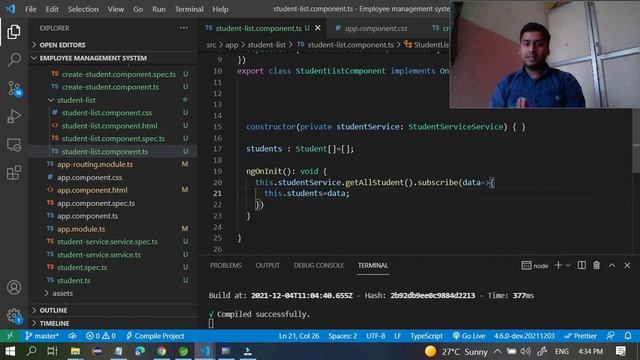Close the student-list.component.ts tab
Image resolution: width=640 pixels, height=360 pixels.
click(318, 28)
